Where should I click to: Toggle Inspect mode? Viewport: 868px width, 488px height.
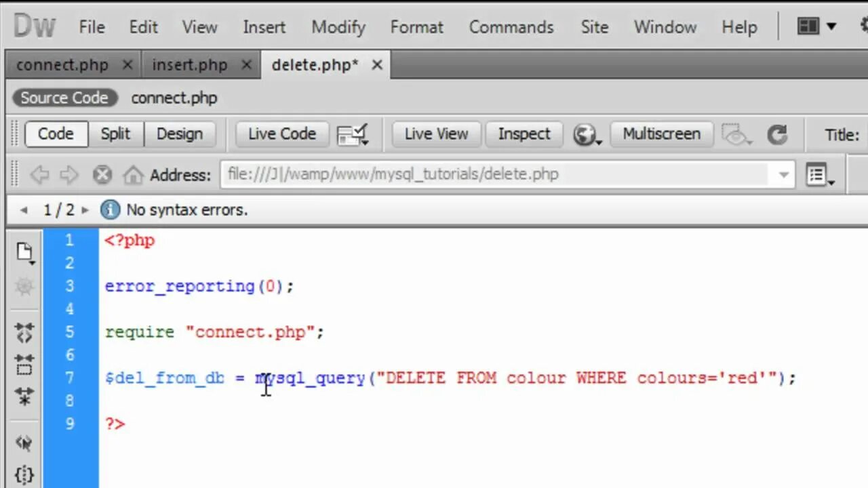tap(524, 134)
